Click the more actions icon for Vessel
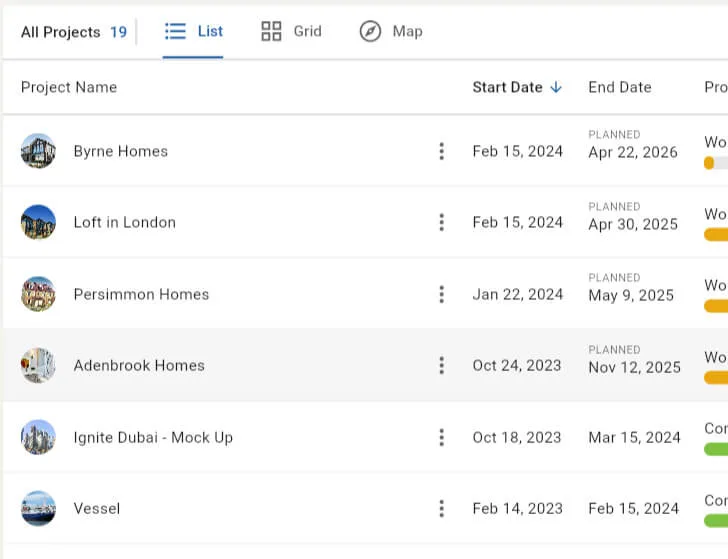 click(x=441, y=508)
